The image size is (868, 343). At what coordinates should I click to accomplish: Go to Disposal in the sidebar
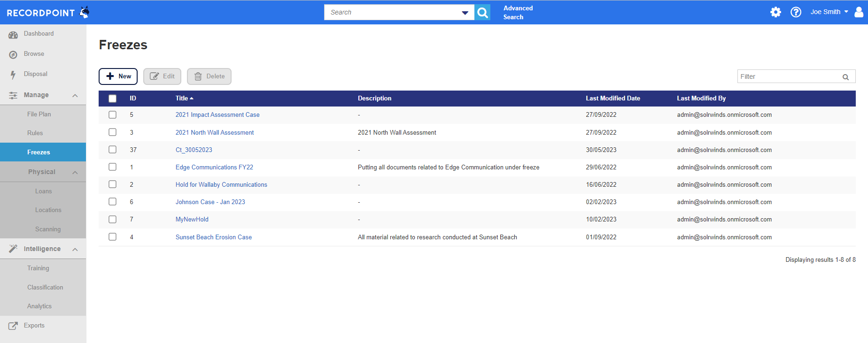click(x=35, y=74)
